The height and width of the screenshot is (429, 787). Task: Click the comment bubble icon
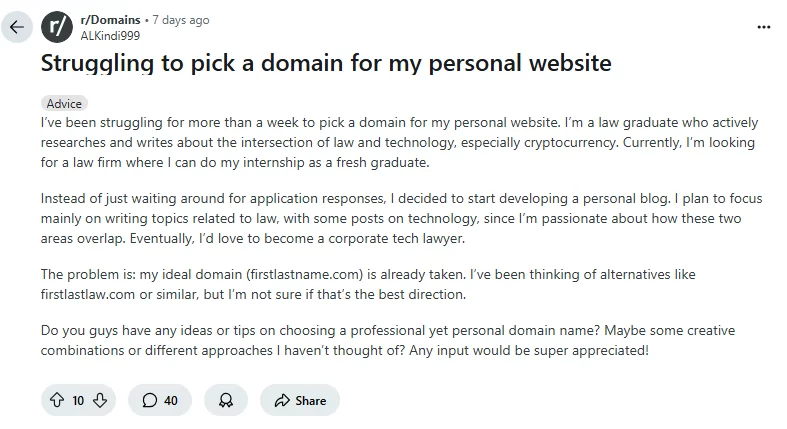click(x=150, y=400)
